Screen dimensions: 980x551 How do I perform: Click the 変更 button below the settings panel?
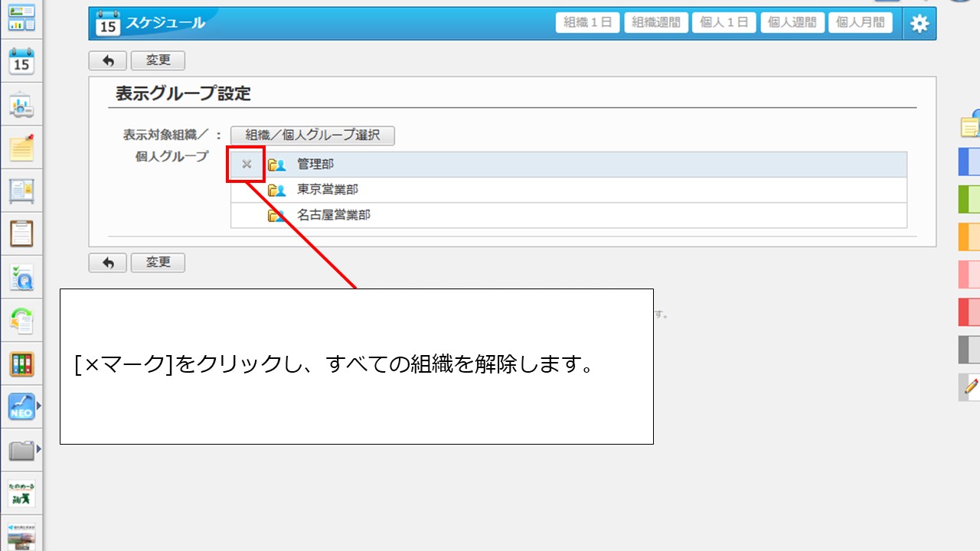point(158,262)
